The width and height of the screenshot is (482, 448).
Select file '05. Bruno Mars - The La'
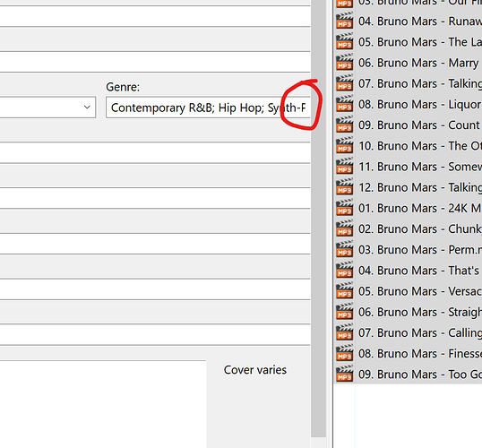(420, 42)
